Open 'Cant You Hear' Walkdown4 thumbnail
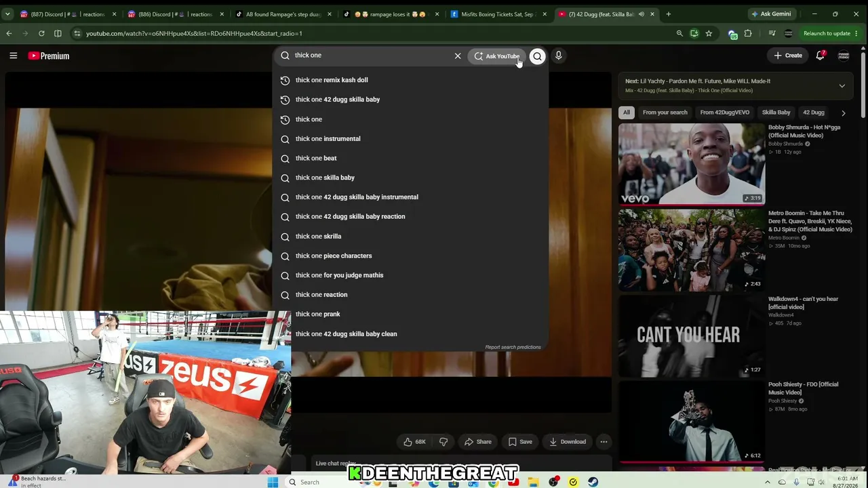Viewport: 868px width, 488px height. (x=691, y=335)
